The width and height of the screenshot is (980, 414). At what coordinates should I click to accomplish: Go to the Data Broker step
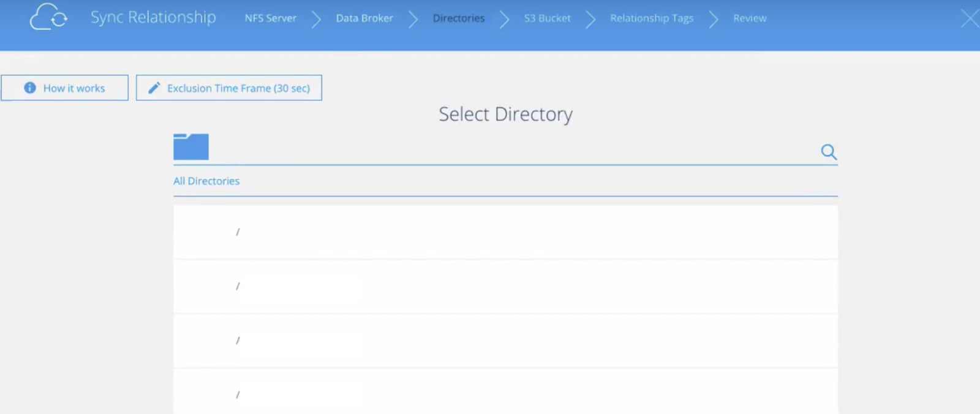(364, 18)
